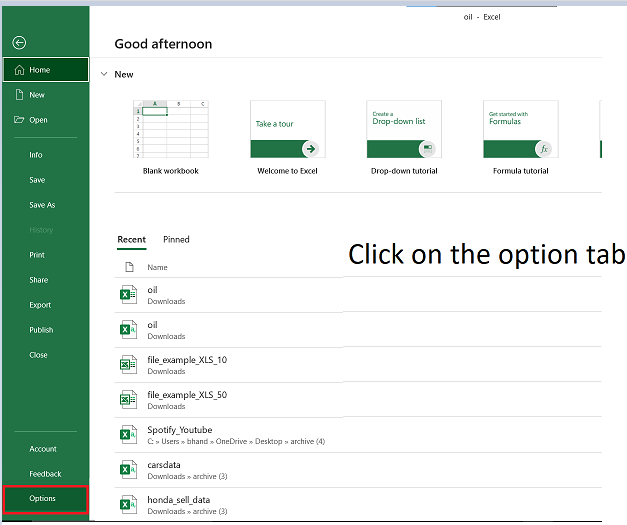Image resolution: width=627 pixels, height=525 pixels.
Task: Click file icon next to file_example_XLS_50
Action: point(128,399)
